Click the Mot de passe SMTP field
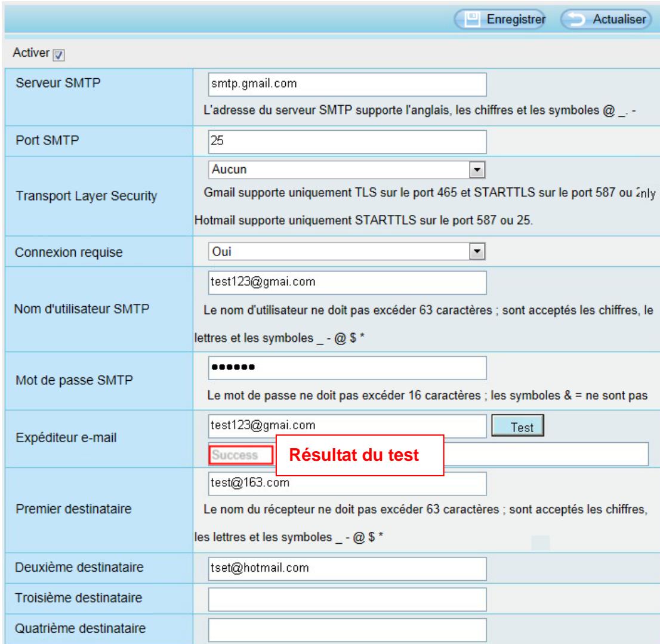 (347, 368)
